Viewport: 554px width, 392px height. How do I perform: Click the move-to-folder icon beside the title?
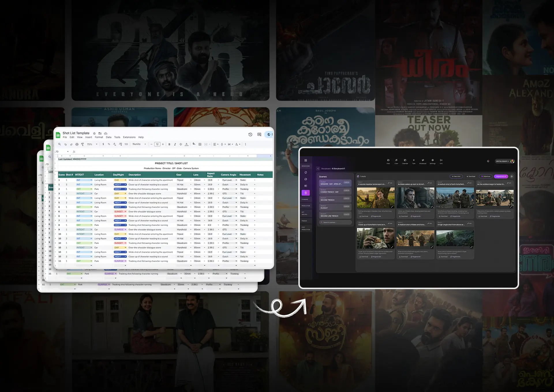click(x=100, y=133)
